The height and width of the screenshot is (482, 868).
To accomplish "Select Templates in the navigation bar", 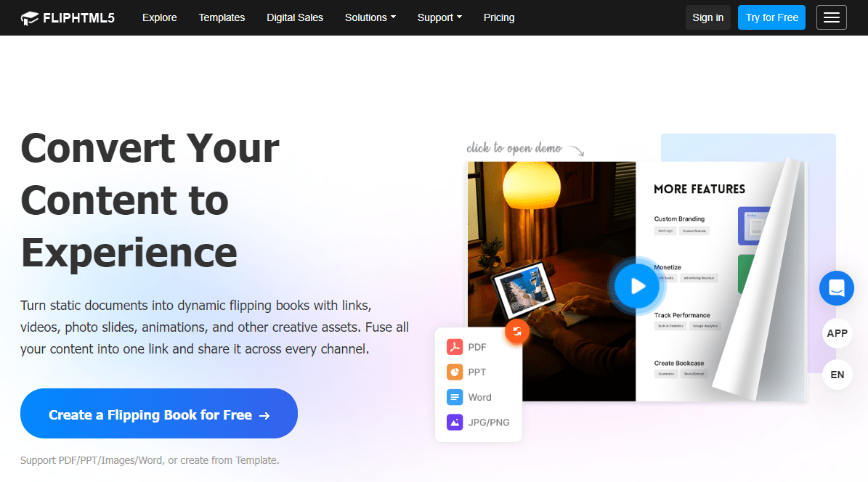I will point(222,17).
